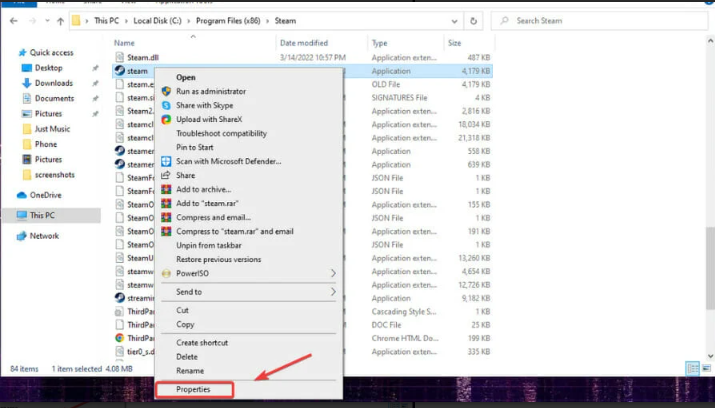The height and width of the screenshot is (408, 715).
Task: Click the Chrome icon of the ThirdParty HTML file
Action: (x=119, y=338)
